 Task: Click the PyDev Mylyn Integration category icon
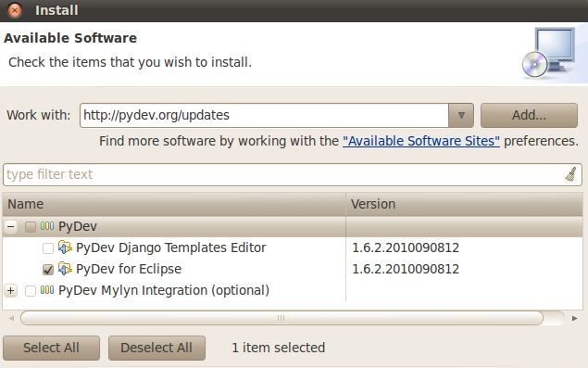point(47,290)
